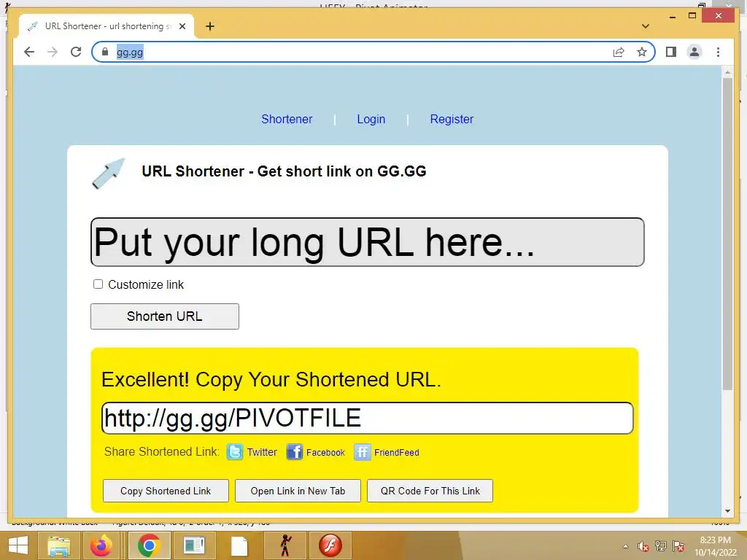Open Chrome side panel
Screen dimensions: 747x560
(671, 52)
